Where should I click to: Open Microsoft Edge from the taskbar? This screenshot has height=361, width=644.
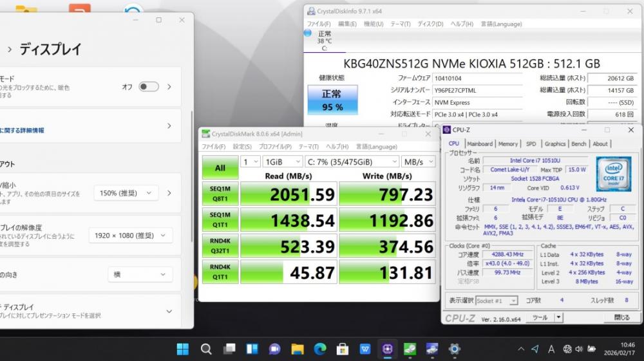pyautogui.click(x=320, y=349)
